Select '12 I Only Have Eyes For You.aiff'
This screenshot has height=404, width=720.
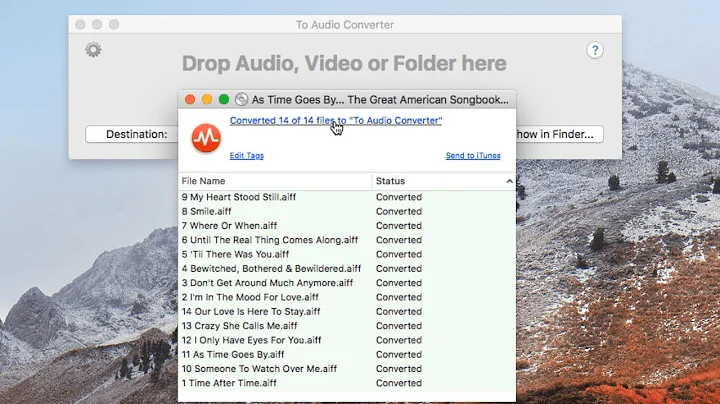347,340
